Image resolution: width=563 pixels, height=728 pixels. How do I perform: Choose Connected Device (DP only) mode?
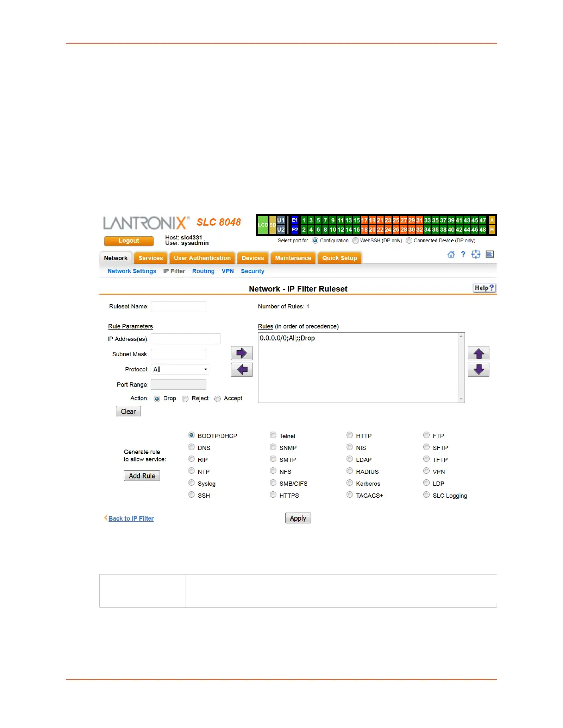click(409, 240)
